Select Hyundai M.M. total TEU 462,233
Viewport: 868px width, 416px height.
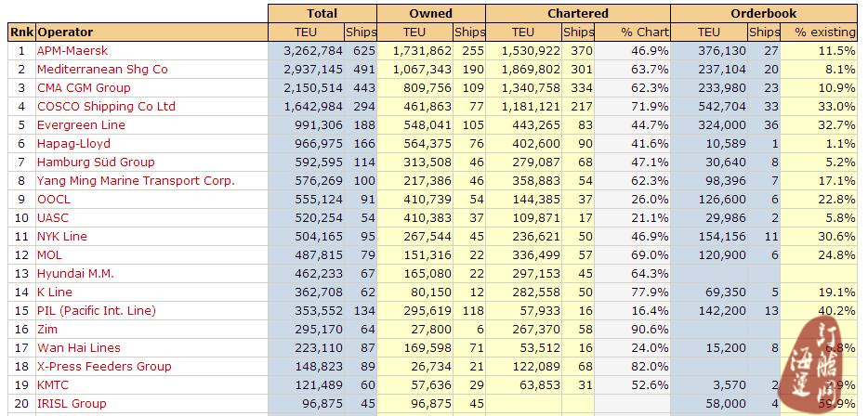319,273
